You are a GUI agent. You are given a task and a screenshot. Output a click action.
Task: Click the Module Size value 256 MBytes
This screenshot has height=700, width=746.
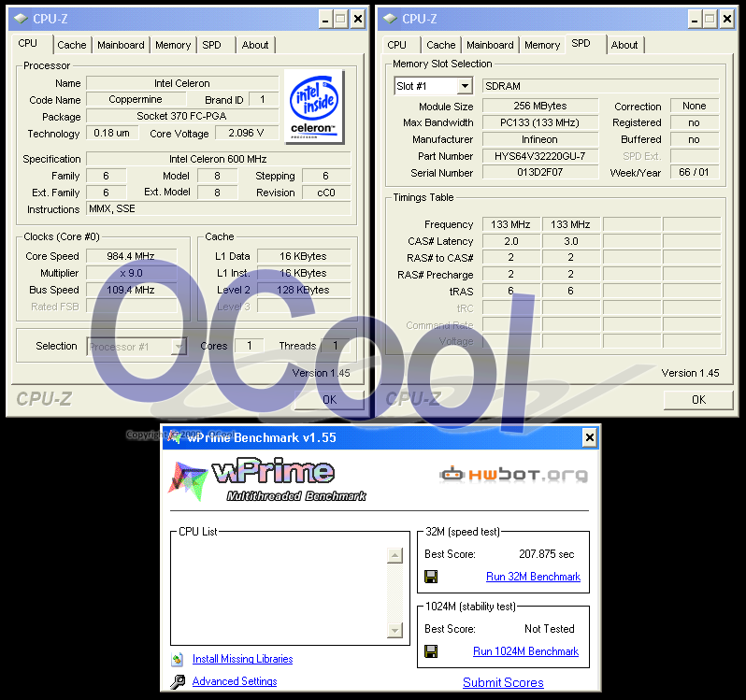(540, 106)
